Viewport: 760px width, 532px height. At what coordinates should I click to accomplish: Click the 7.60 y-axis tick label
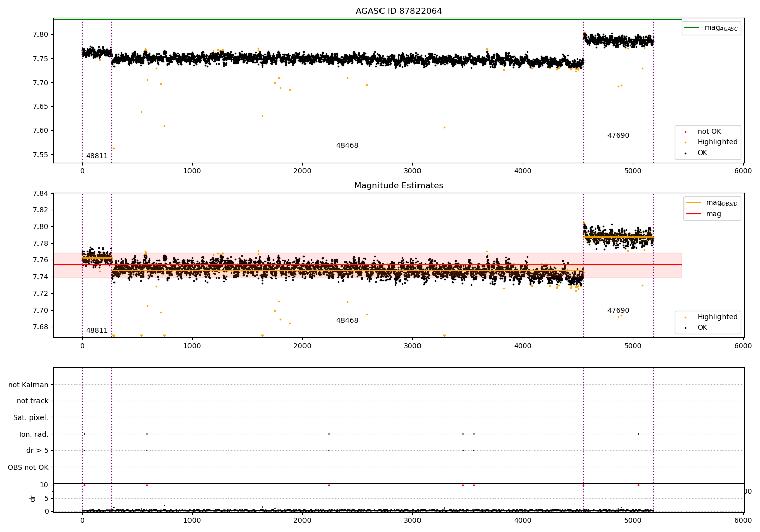(x=41, y=131)
